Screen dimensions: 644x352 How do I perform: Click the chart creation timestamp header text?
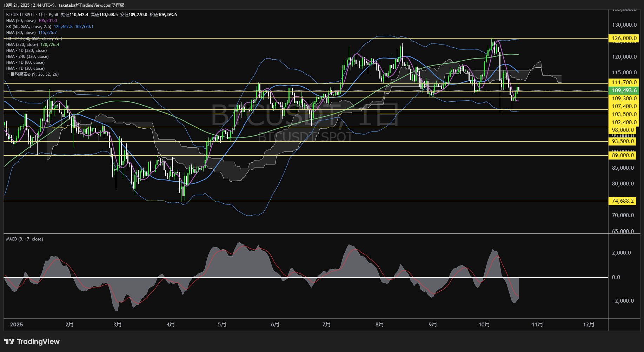[x=64, y=5]
